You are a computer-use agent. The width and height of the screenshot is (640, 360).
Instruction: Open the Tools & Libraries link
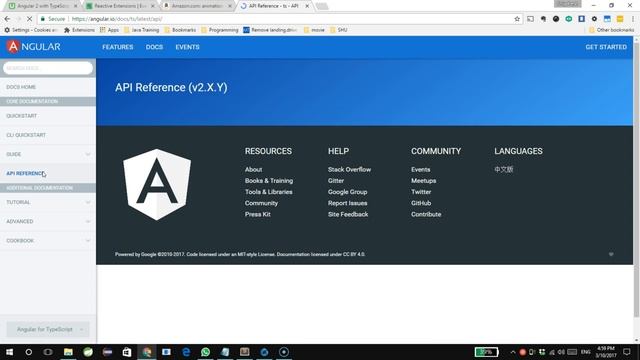pos(269,192)
